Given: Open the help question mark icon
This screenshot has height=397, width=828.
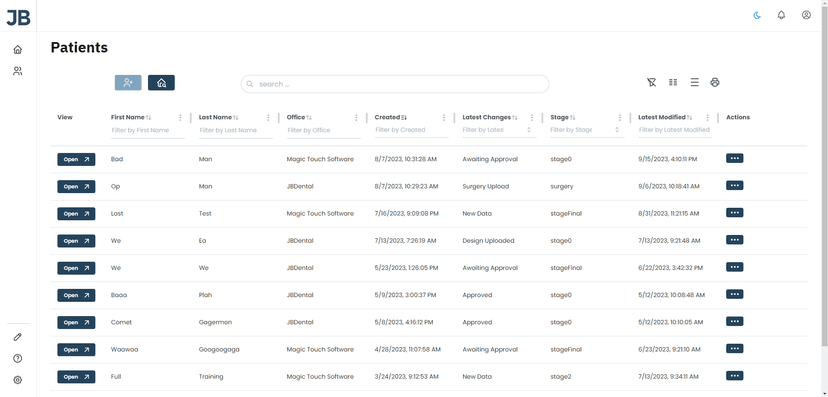Looking at the screenshot, I should (17, 358).
